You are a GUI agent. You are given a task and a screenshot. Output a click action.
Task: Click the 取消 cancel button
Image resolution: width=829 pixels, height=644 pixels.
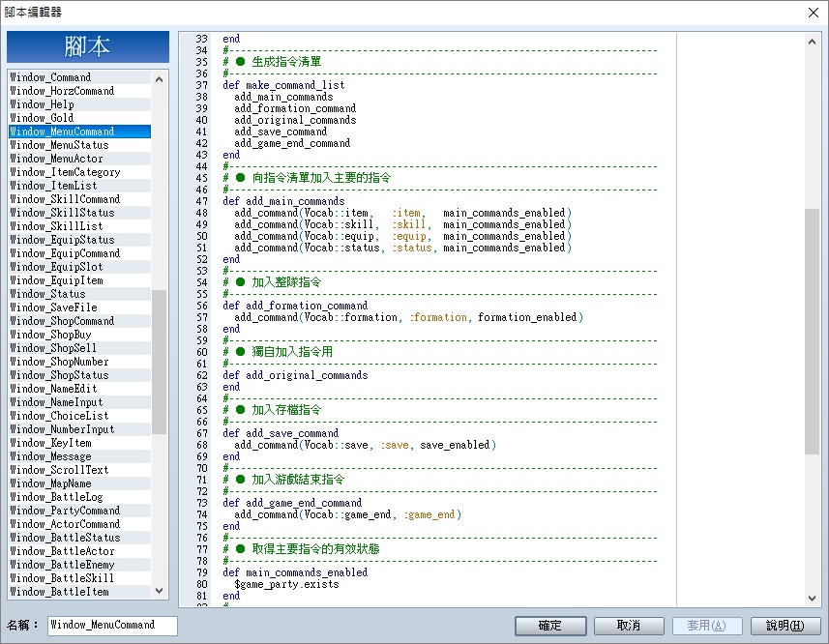click(x=629, y=626)
